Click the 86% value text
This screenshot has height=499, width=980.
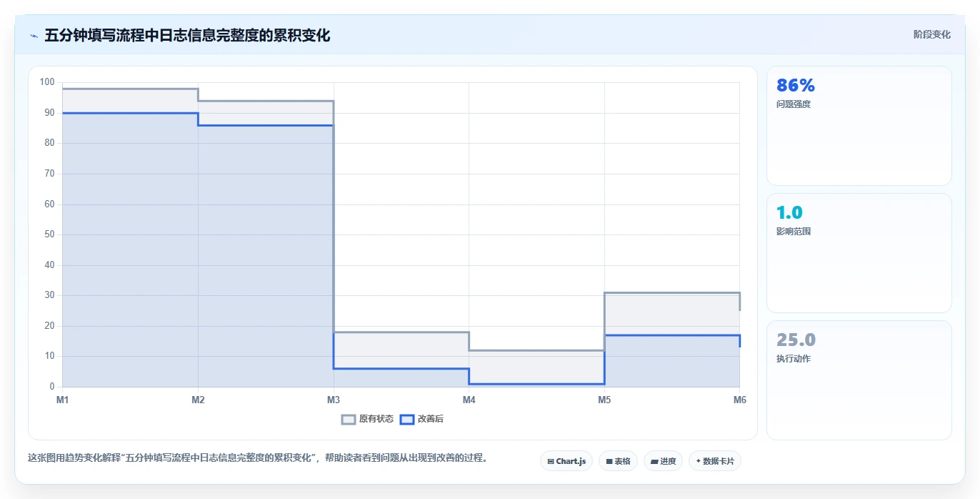coord(796,85)
